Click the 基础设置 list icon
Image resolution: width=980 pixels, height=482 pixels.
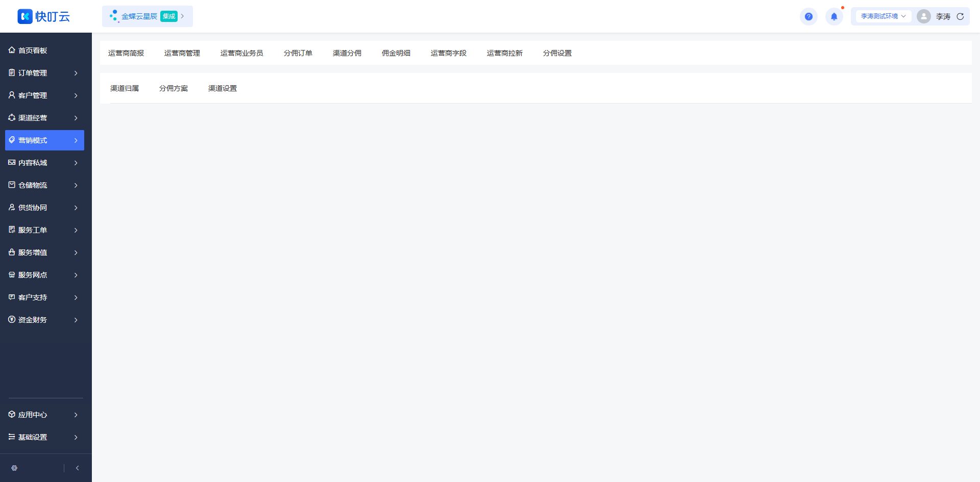tap(12, 437)
